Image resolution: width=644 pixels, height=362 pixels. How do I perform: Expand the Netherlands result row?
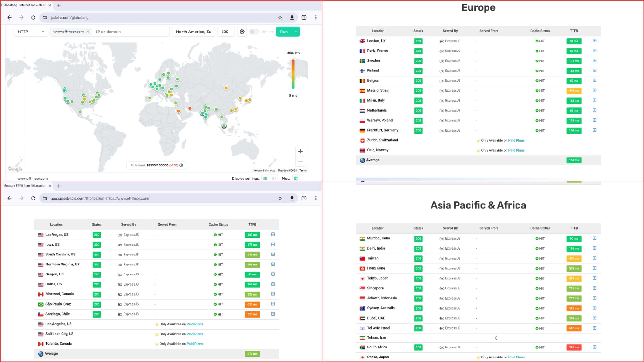(595, 110)
